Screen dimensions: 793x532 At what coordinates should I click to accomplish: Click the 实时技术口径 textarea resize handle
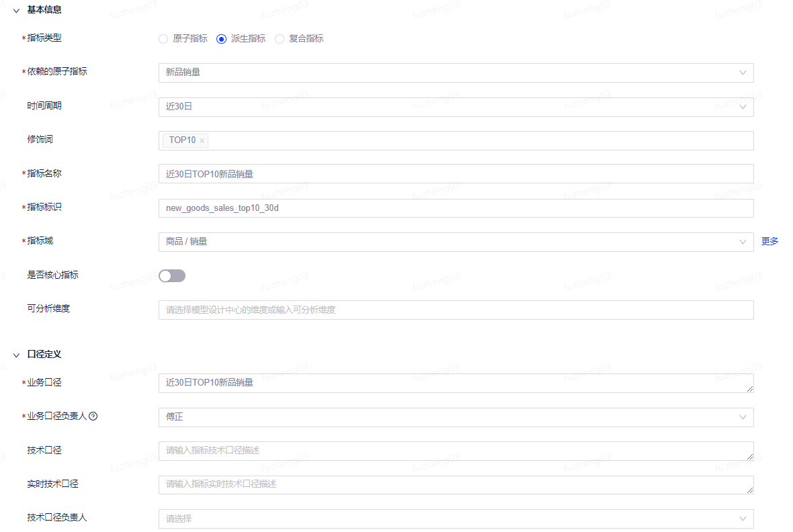click(x=749, y=490)
